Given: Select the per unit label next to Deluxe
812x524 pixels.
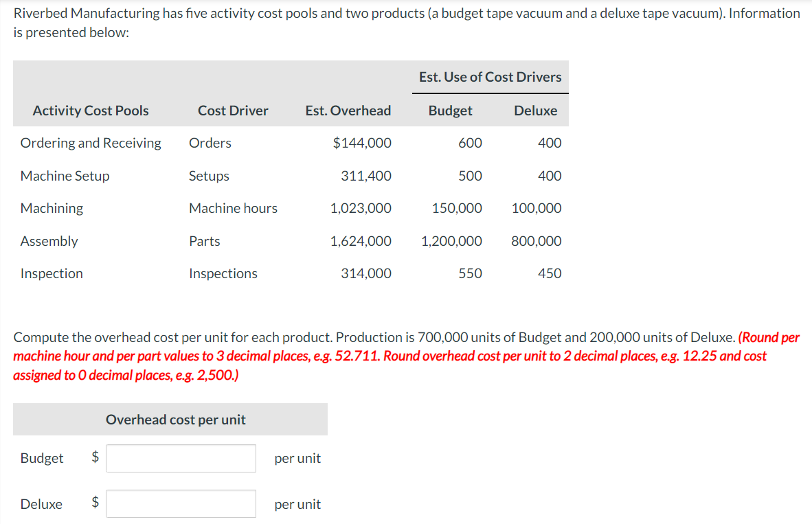Looking at the screenshot, I should click(297, 503).
